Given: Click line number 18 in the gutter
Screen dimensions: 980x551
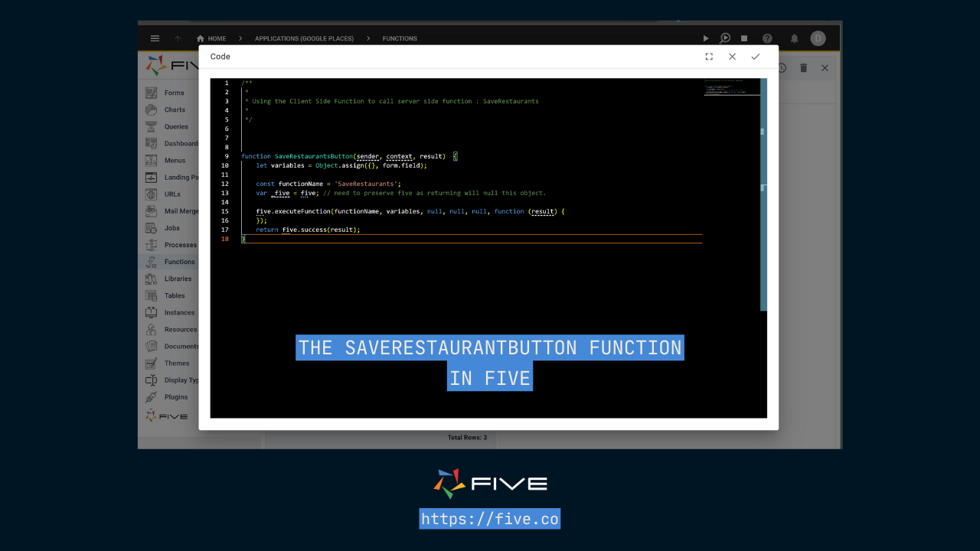Looking at the screenshot, I should [225, 239].
